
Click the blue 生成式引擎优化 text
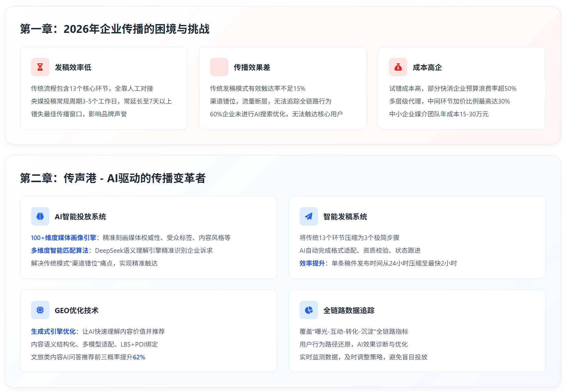53,331
